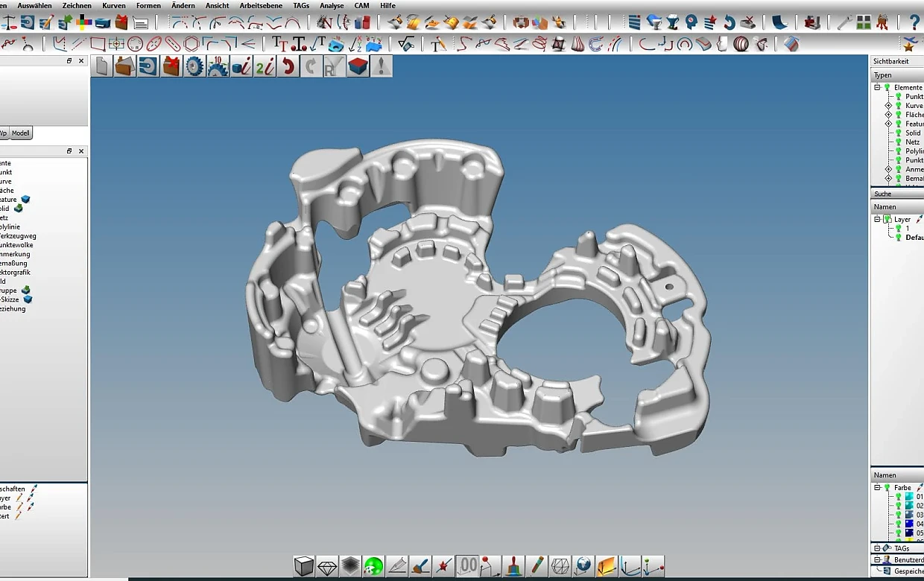Click the globe coordinate system icon
Image resolution: width=924 pixels, height=581 pixels.
click(583, 566)
